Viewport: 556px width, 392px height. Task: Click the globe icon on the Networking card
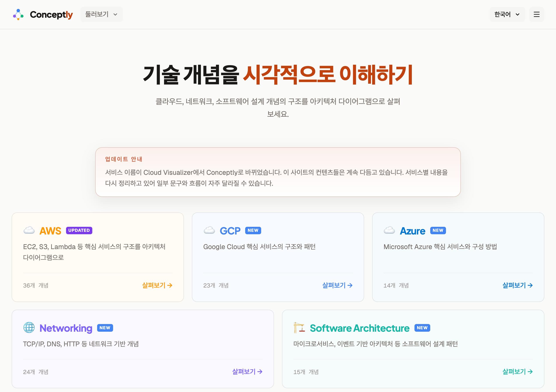click(x=29, y=328)
